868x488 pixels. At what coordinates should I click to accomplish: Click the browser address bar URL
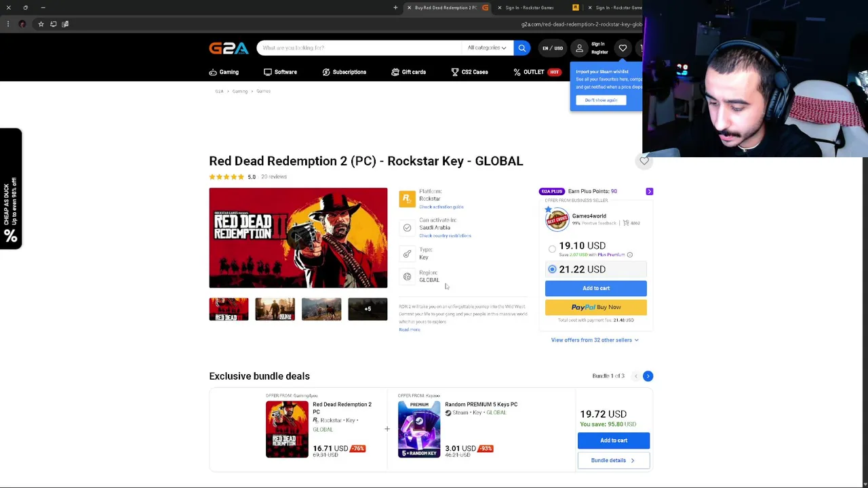click(581, 24)
